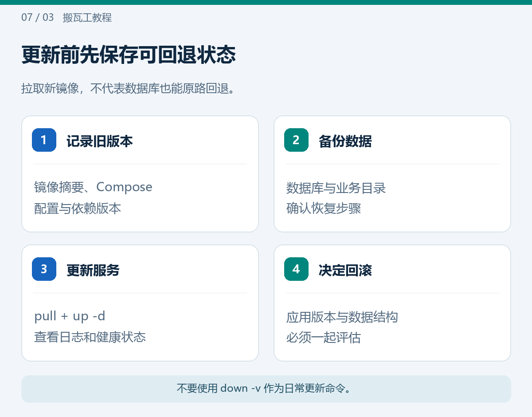The height and width of the screenshot is (417, 532).
Task: Click the line 镜像摘要、Compose
Action: pyautogui.click(x=93, y=187)
